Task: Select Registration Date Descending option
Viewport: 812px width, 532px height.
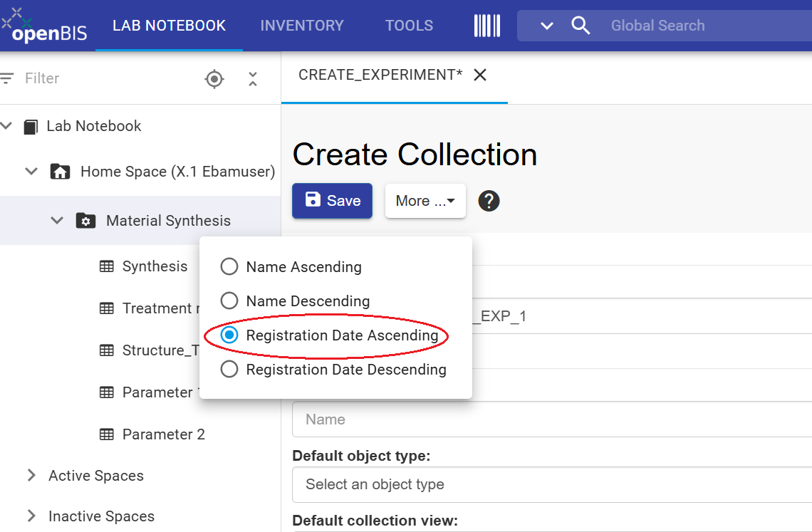Action: click(333, 370)
